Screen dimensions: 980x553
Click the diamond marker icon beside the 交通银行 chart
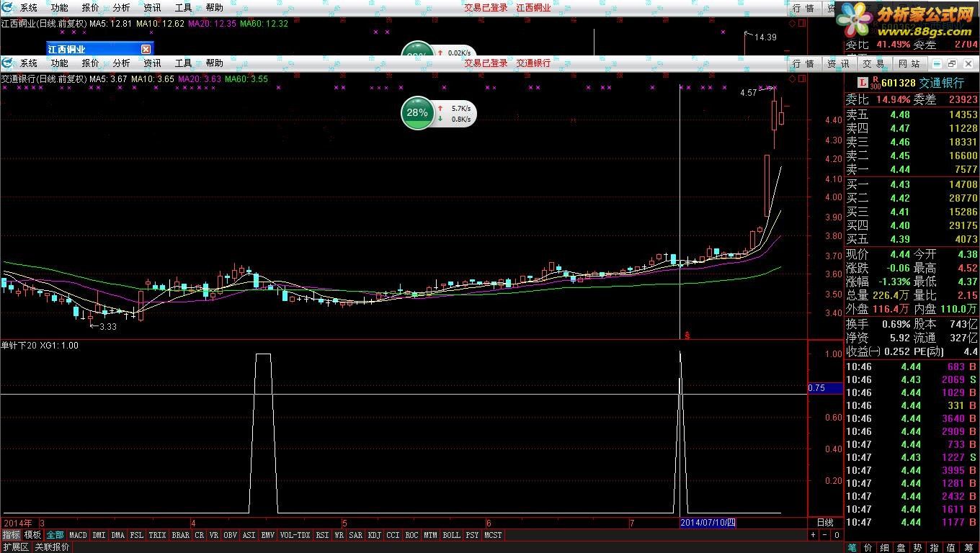coord(793,78)
